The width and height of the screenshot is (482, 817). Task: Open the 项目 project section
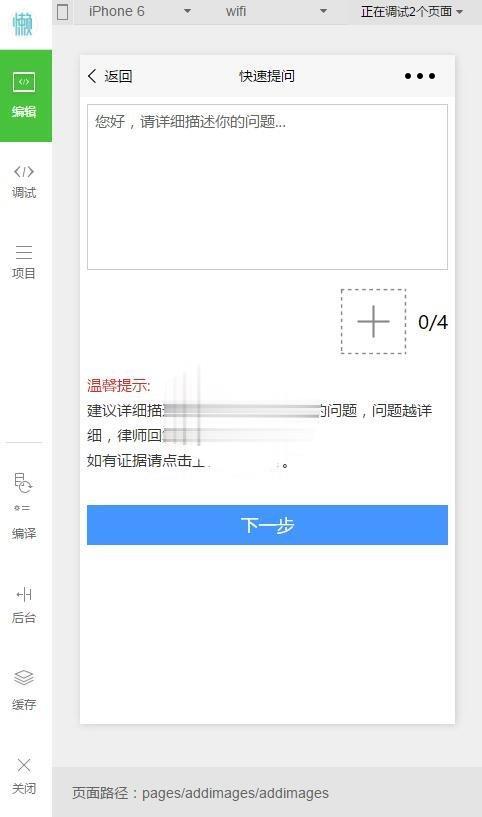(24, 262)
